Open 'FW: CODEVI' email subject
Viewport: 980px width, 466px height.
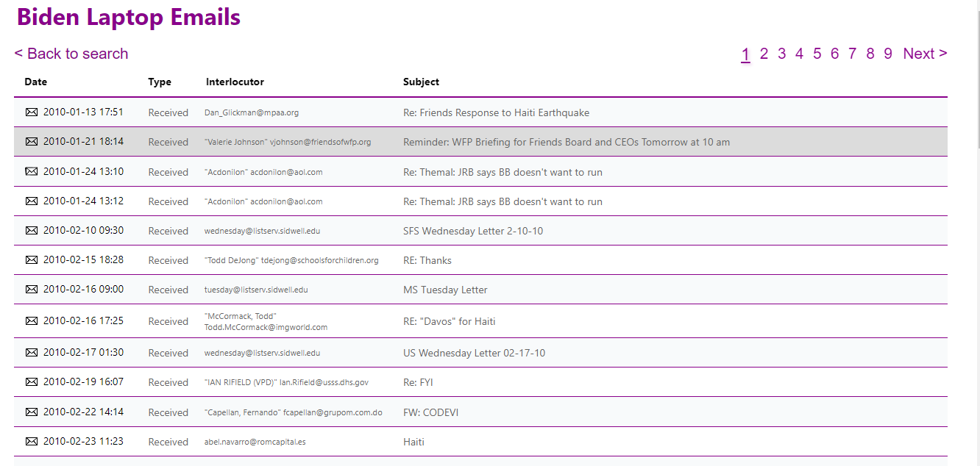430,412
